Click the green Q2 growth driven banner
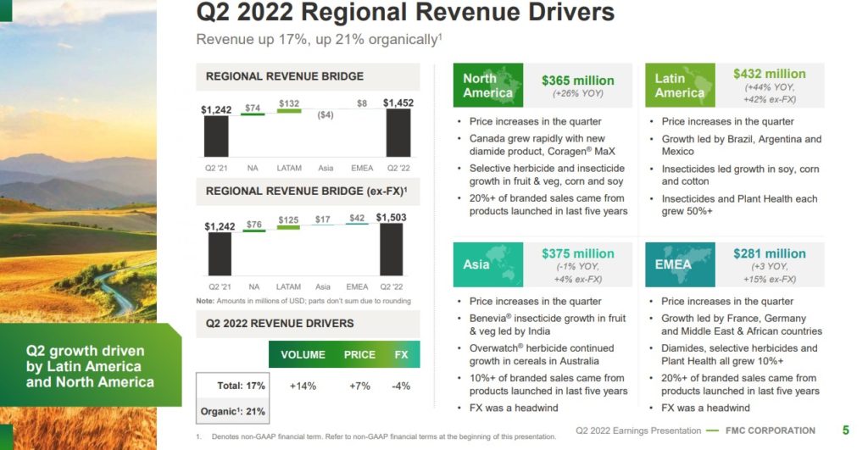Viewport: 868px width, 450px height. point(90,366)
